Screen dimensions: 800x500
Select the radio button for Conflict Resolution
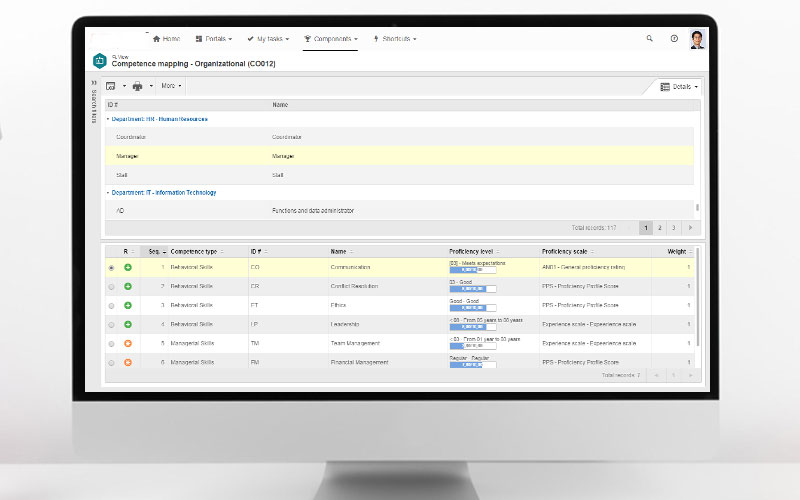(111, 287)
